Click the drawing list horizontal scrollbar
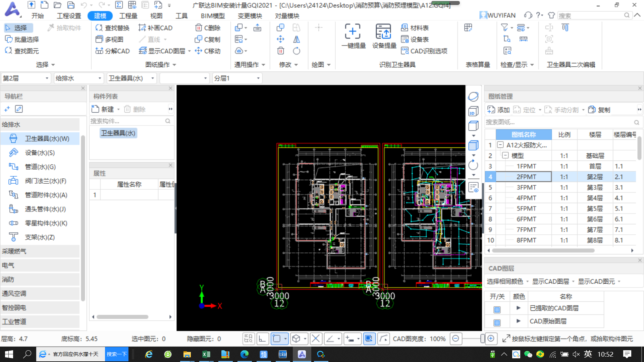 (543, 250)
